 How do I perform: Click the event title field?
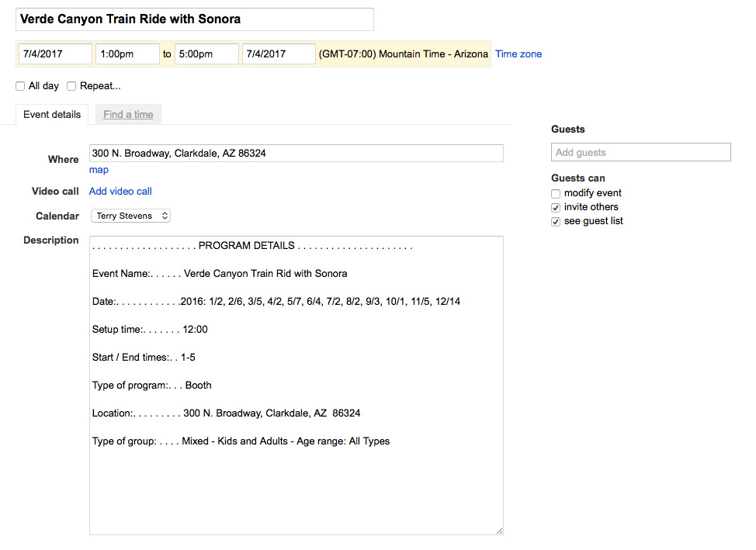194,19
